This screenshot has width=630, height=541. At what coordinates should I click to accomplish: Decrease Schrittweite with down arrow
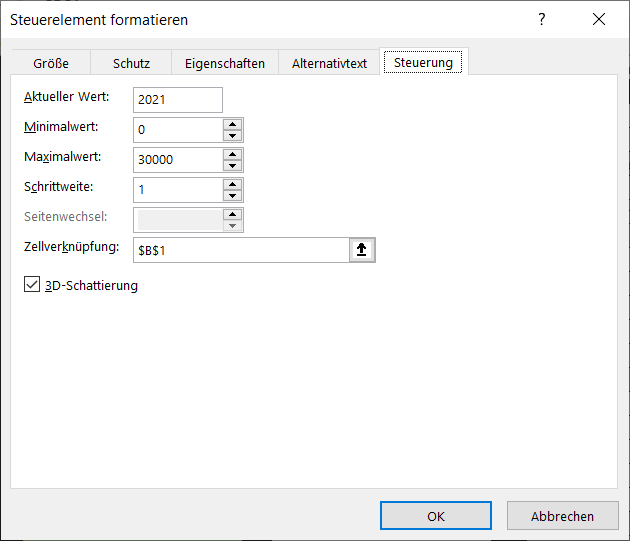232,195
